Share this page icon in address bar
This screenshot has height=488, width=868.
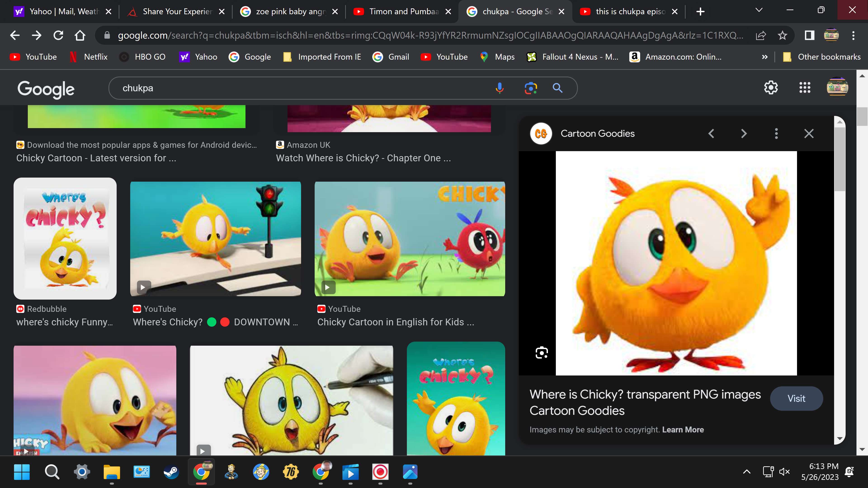click(761, 35)
